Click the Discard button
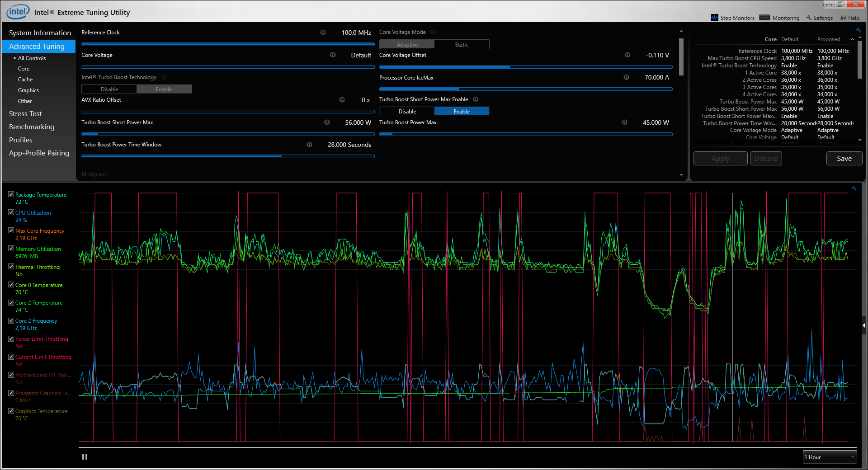The height and width of the screenshot is (470, 868). (766, 159)
